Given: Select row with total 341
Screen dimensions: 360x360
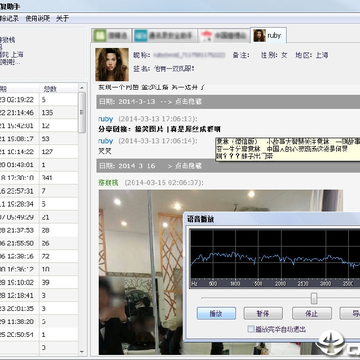Looking at the screenshot, I should pyautogui.click(x=39, y=178).
